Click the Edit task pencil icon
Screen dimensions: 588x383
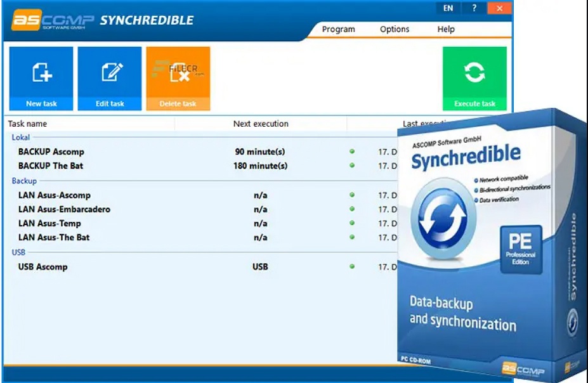pyautogui.click(x=110, y=73)
